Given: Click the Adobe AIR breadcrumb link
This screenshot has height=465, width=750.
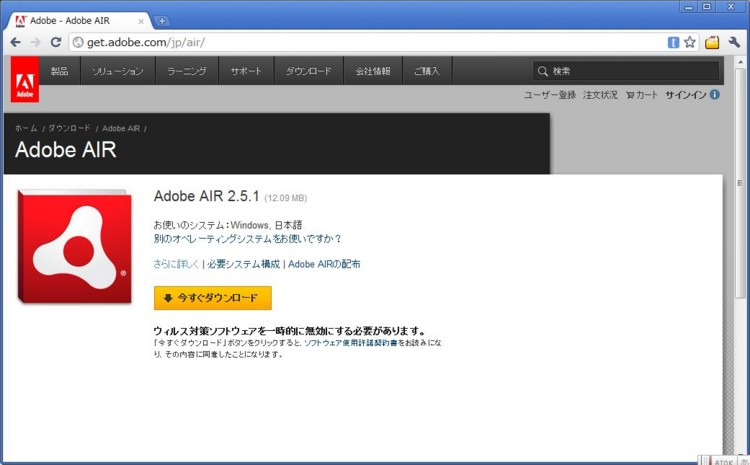Looking at the screenshot, I should coord(121,128).
